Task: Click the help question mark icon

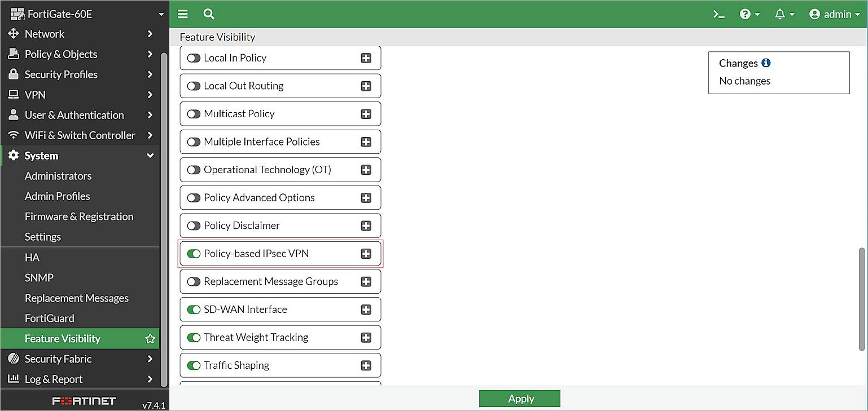Action: click(x=746, y=14)
